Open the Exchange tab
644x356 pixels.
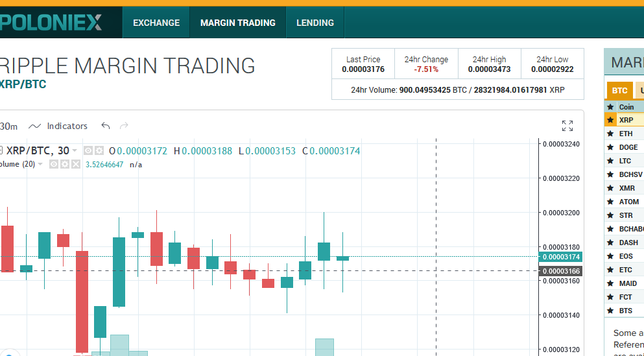(156, 23)
